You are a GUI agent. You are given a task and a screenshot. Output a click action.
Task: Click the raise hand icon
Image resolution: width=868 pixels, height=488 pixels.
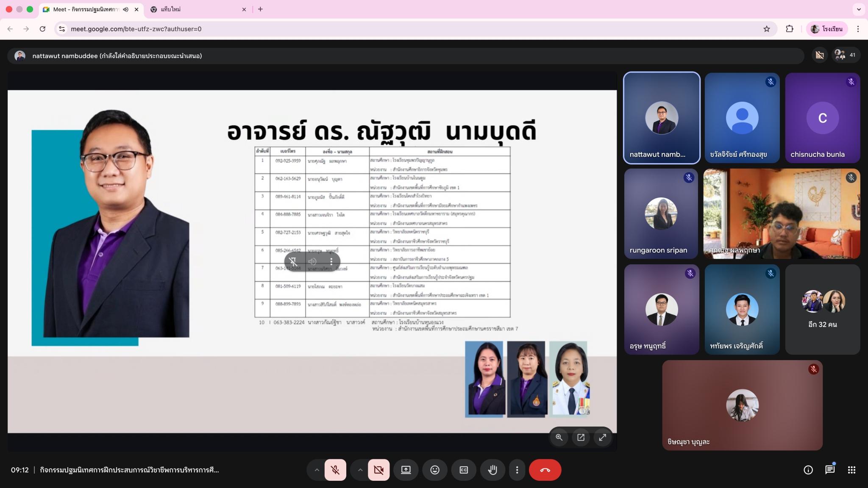click(x=492, y=470)
